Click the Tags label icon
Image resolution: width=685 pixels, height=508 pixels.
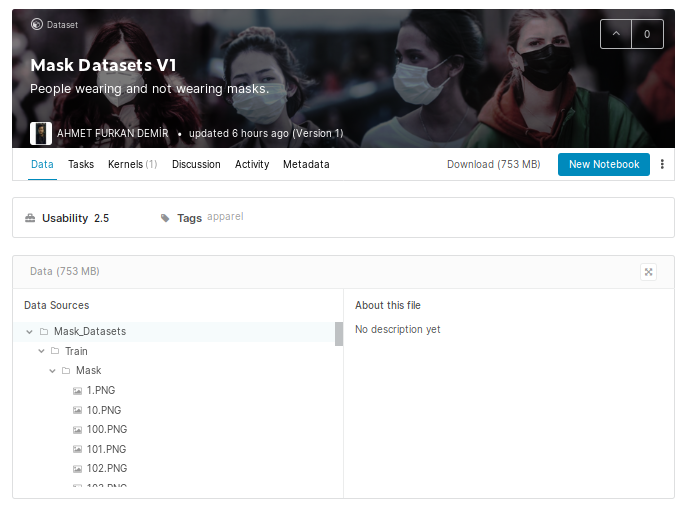165,218
